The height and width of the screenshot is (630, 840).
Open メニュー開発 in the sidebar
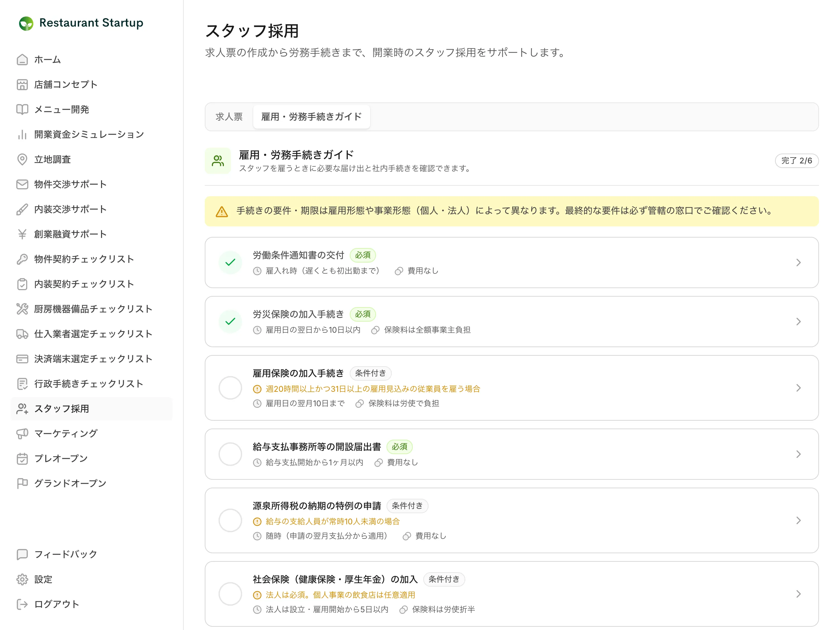92,109
